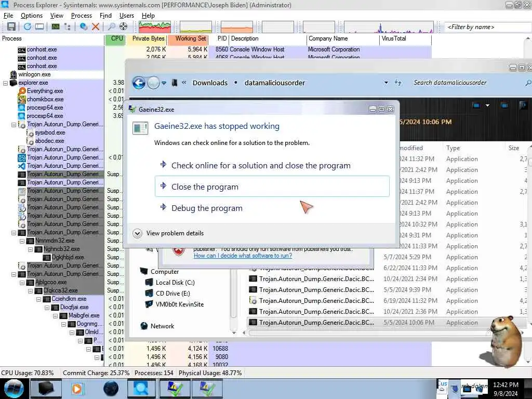Click the red X Kill Process icon
Image resolution: width=532 pixels, height=399 pixels.
(x=96, y=26)
